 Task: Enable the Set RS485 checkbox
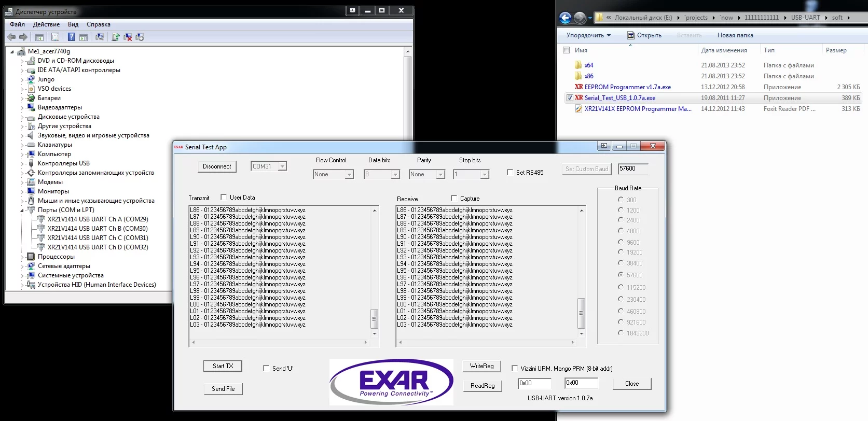pyautogui.click(x=510, y=172)
